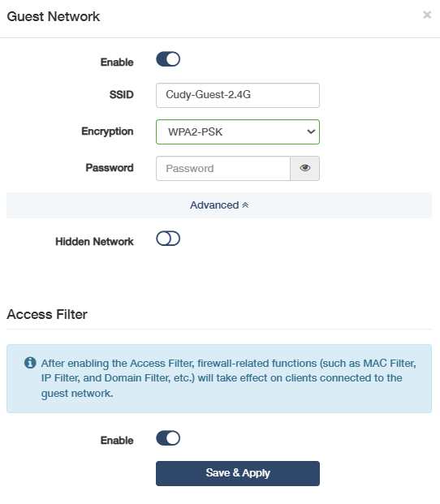
Task: Click the Hidden Network label
Action: (x=94, y=241)
